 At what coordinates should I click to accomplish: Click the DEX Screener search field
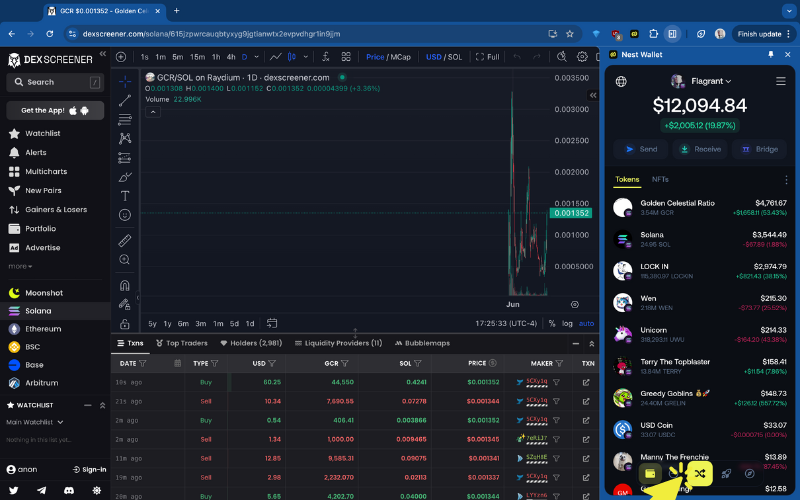tap(55, 82)
